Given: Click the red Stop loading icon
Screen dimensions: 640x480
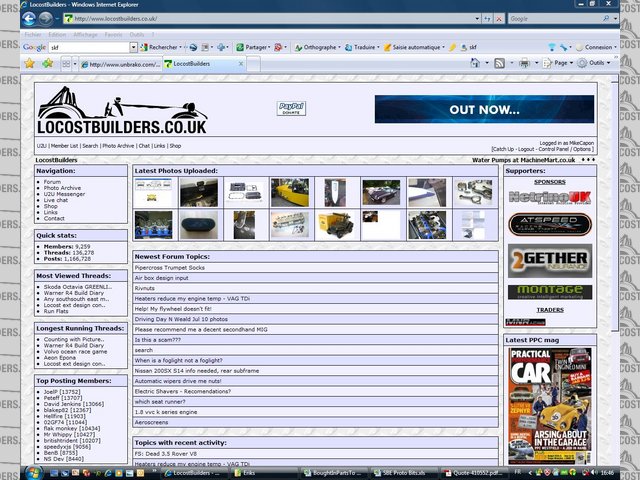Looking at the screenshot, I should (x=499, y=19).
